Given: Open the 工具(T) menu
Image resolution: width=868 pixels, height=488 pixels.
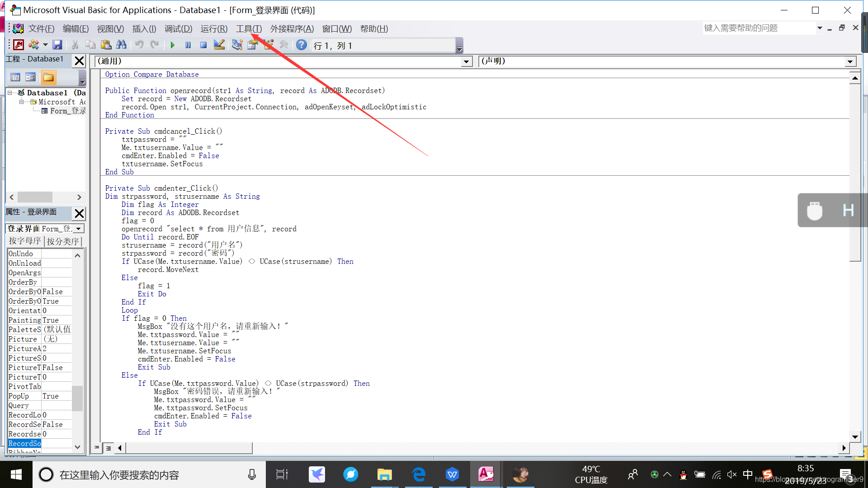Looking at the screenshot, I should [x=249, y=29].
